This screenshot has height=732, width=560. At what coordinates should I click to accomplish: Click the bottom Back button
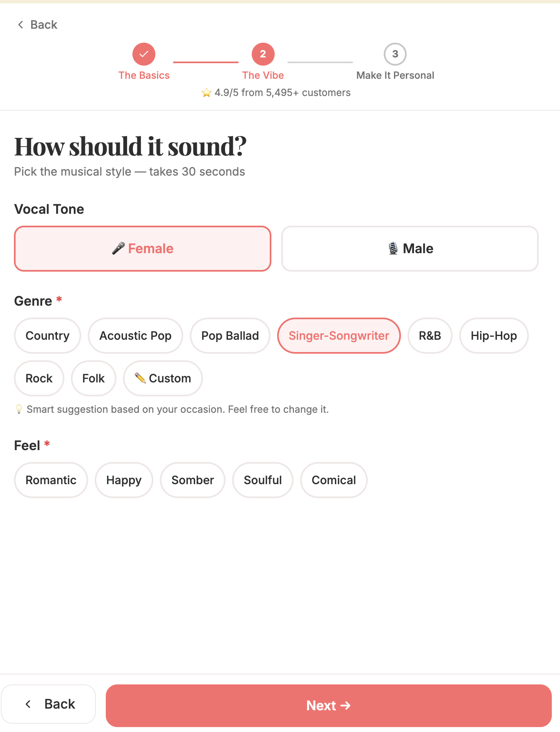pos(49,704)
